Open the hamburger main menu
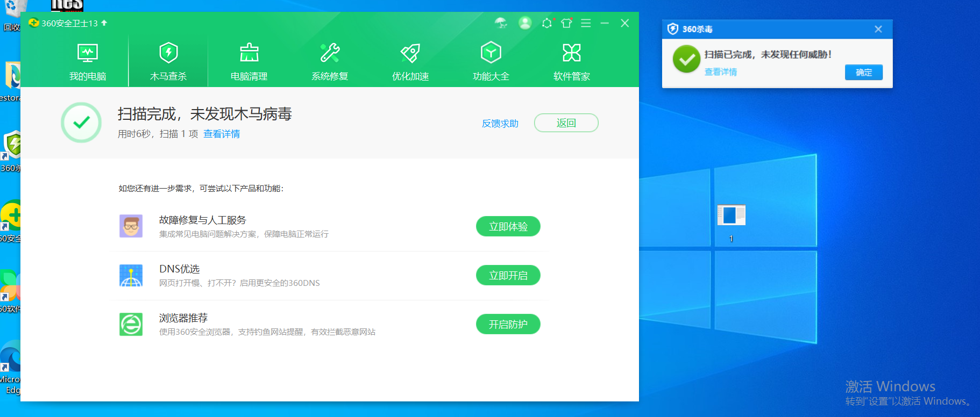The image size is (980, 417). tap(586, 23)
